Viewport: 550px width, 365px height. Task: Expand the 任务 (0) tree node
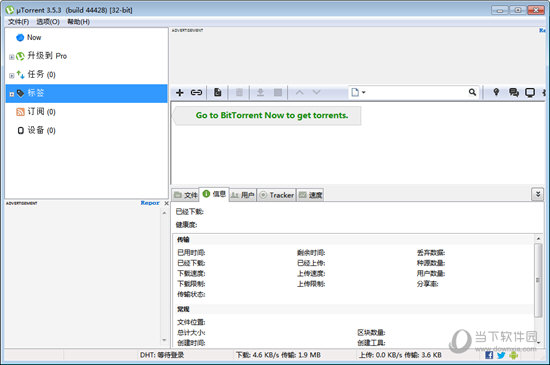coord(12,75)
